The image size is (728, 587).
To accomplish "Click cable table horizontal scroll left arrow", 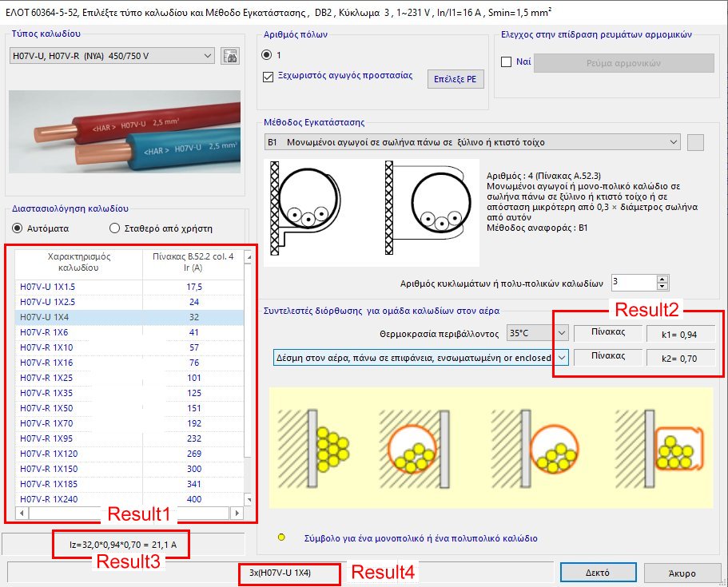I will pos(22,514).
